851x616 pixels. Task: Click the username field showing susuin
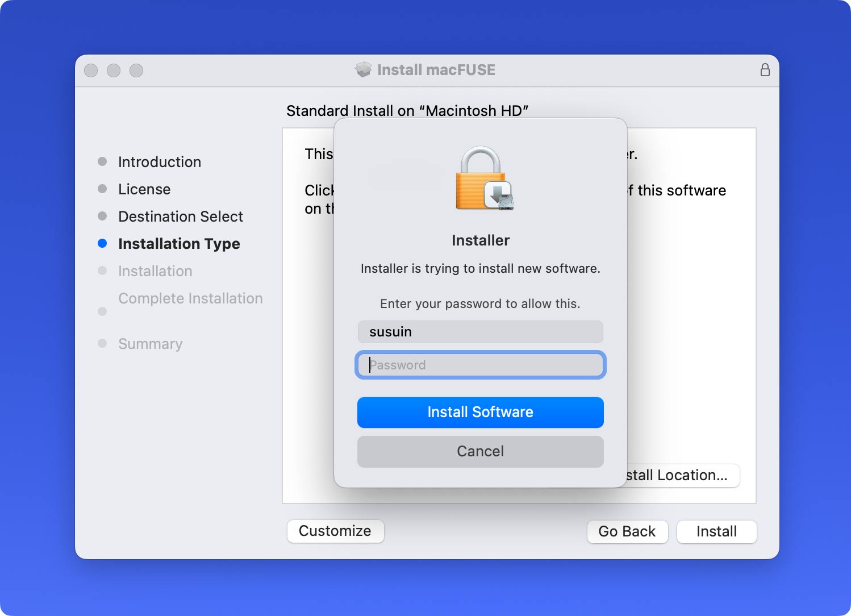click(481, 332)
